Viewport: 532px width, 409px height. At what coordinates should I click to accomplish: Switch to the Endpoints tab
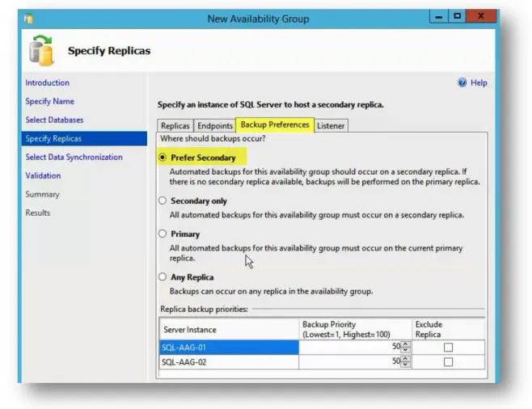[215, 126]
